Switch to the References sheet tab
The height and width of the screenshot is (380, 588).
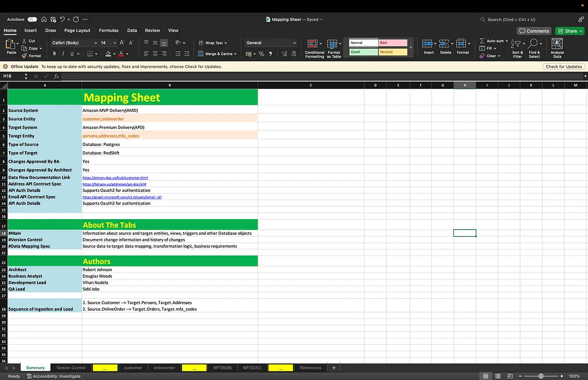point(311,368)
